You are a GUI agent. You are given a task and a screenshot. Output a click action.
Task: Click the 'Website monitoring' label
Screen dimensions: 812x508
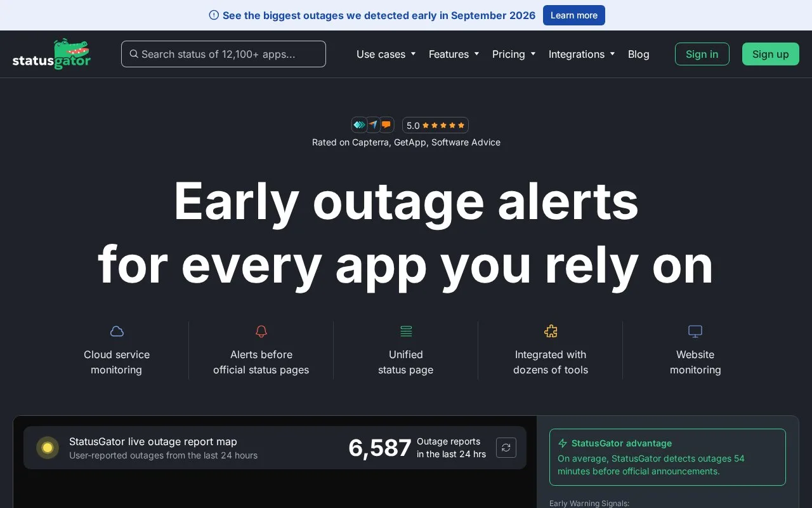point(695,362)
